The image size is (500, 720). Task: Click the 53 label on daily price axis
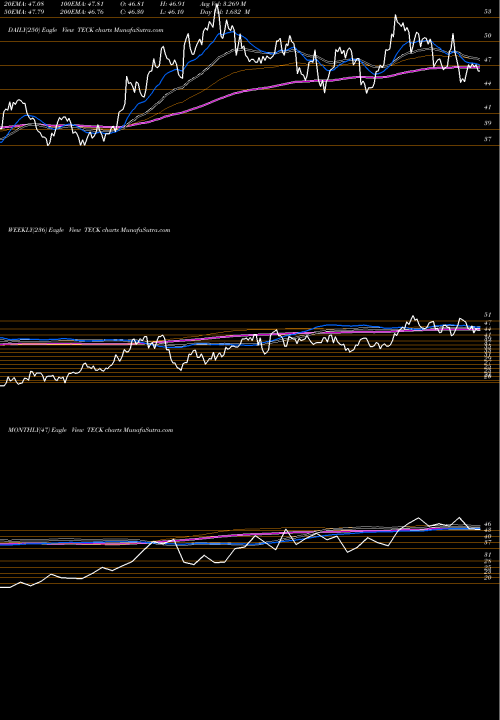pyautogui.click(x=488, y=12)
